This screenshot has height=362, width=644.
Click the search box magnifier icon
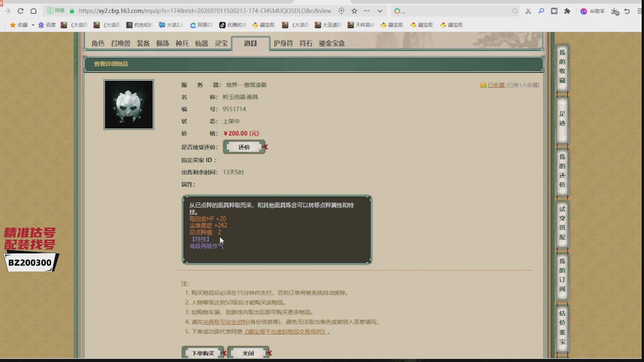[515, 11]
